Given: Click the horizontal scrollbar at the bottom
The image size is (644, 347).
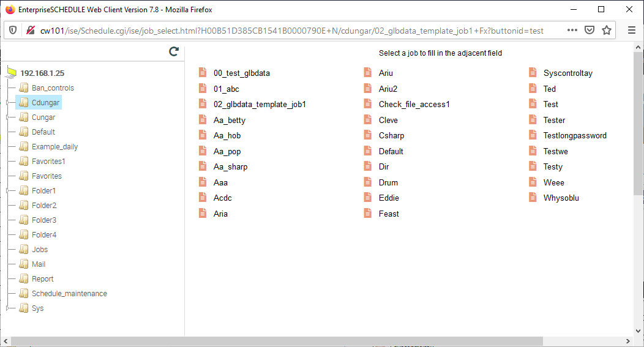Looking at the screenshot, I should (275, 341).
